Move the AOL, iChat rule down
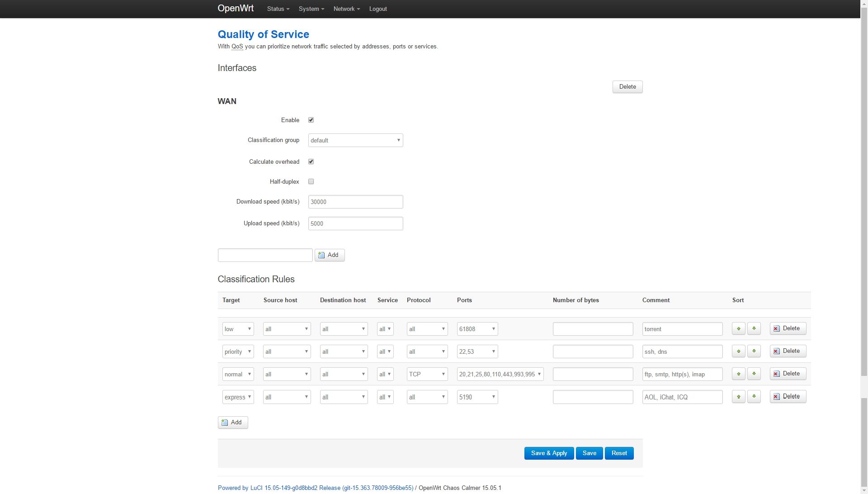The height and width of the screenshot is (494, 868). pos(754,397)
